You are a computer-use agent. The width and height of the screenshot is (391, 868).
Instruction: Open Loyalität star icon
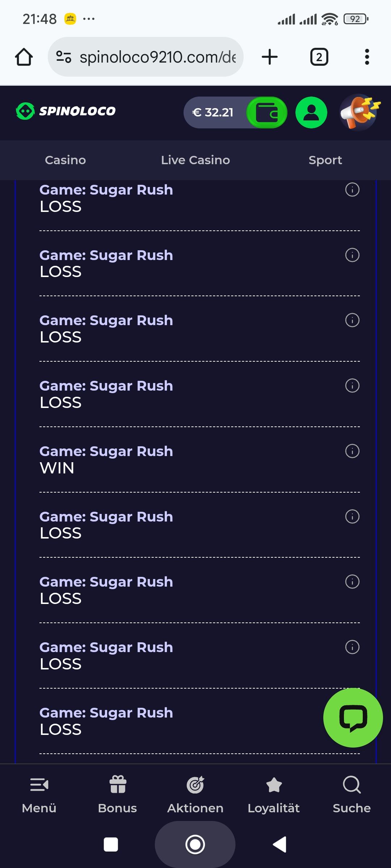tap(274, 785)
